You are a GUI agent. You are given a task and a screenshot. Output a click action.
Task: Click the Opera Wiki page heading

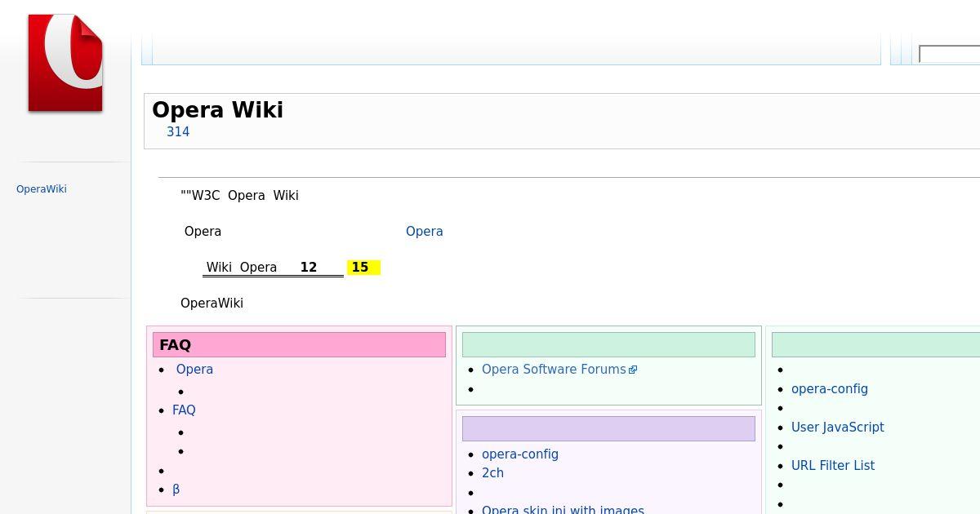(x=217, y=110)
